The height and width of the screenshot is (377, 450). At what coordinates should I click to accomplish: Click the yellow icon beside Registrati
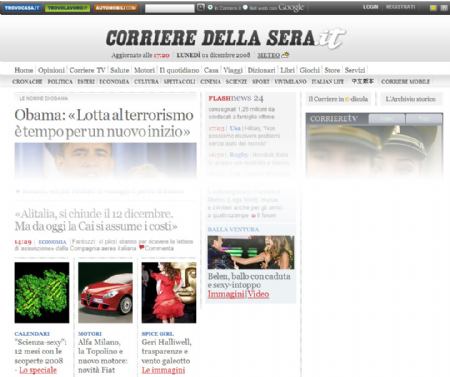(433, 8)
